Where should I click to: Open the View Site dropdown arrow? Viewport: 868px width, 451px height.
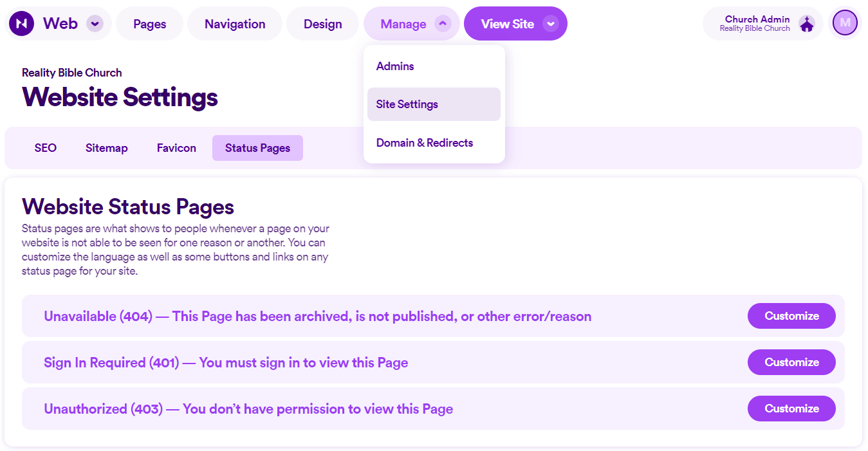551,23
